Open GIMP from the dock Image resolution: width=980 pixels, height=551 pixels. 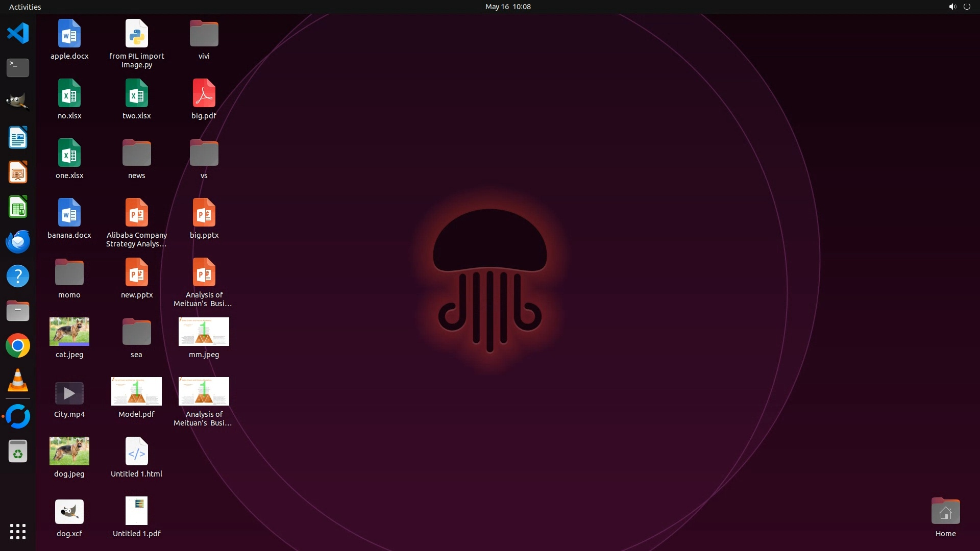point(18,102)
